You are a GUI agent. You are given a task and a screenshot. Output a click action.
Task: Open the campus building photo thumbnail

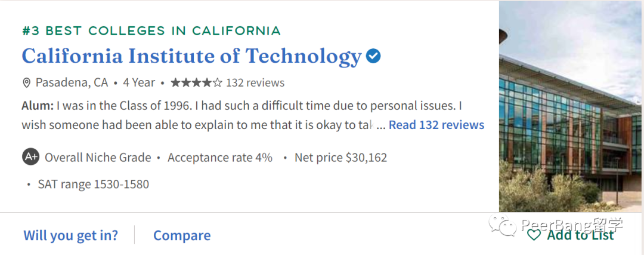pyautogui.click(x=571, y=106)
